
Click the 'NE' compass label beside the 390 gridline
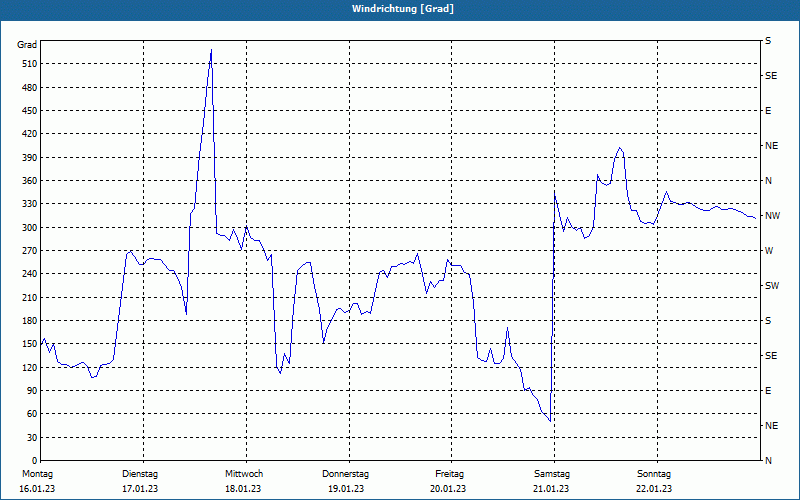771,146
